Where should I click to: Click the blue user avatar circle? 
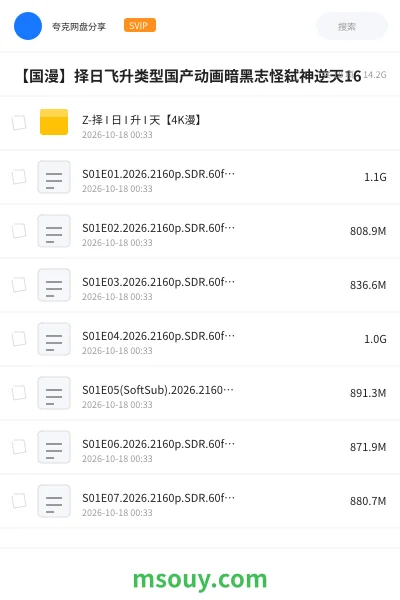pos(28,26)
